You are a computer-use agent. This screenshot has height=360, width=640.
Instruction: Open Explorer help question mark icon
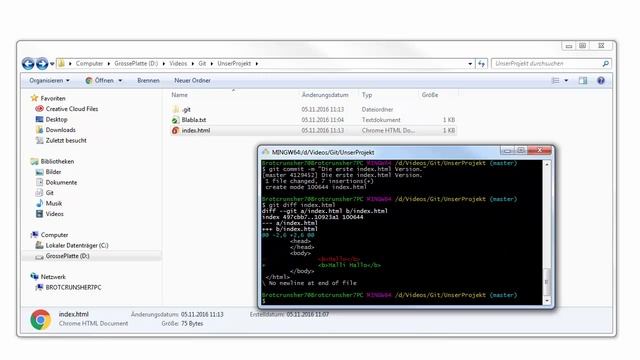[601, 81]
